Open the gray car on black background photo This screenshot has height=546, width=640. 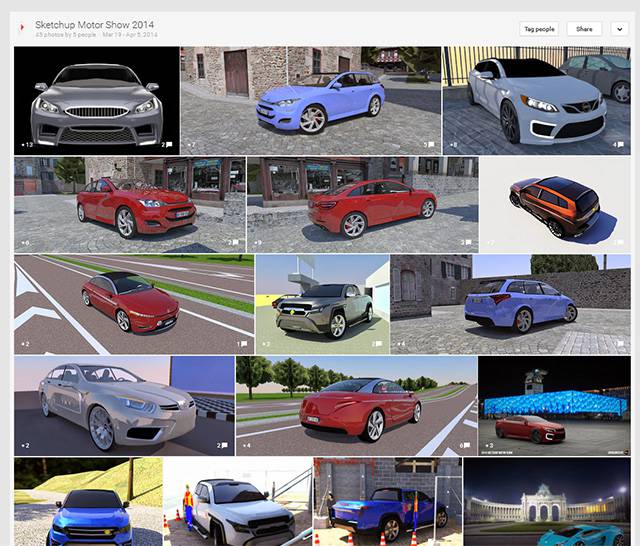[97, 100]
